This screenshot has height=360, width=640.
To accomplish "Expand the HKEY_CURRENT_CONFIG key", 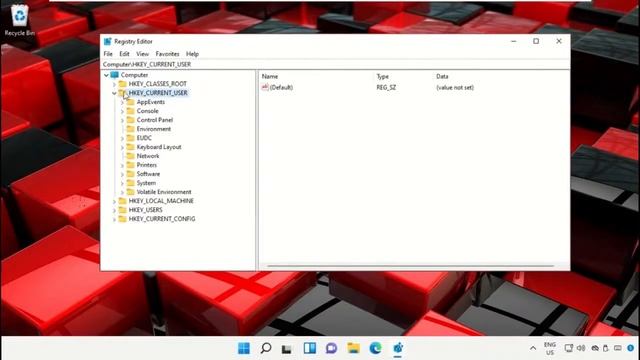I will pos(114,219).
